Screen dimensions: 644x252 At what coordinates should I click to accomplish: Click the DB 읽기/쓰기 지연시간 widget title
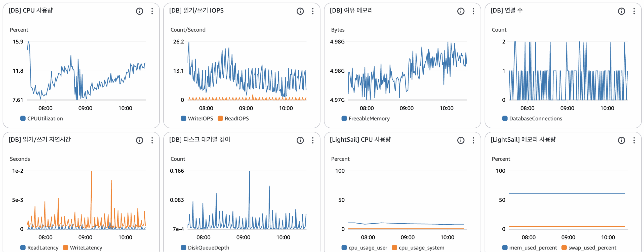tap(39, 139)
